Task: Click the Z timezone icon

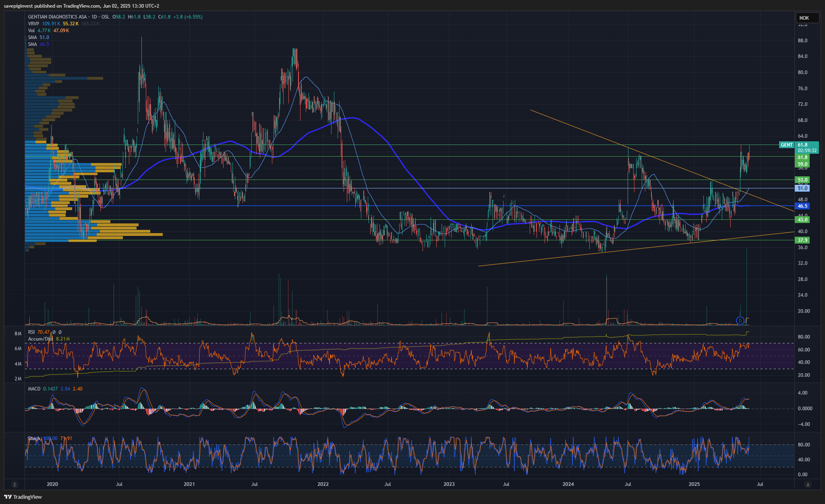Action: point(15,484)
